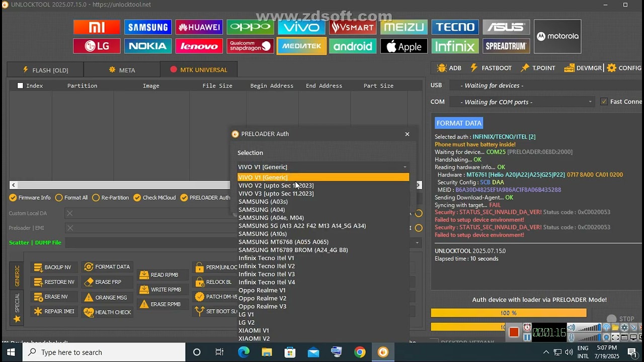The width and height of the screenshot is (644, 362).
Task: Switch to GENERIC side tab
Action: (x=17, y=276)
